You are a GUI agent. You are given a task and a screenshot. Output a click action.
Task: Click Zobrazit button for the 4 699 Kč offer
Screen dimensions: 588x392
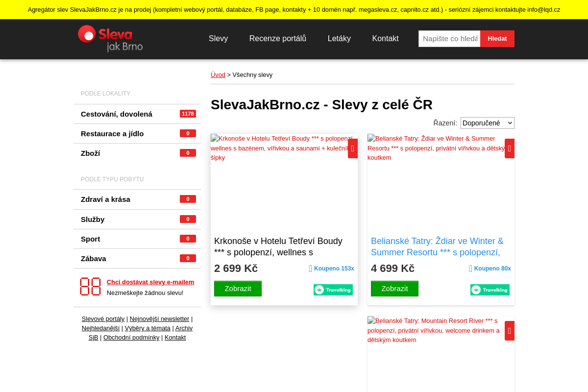coord(394,289)
